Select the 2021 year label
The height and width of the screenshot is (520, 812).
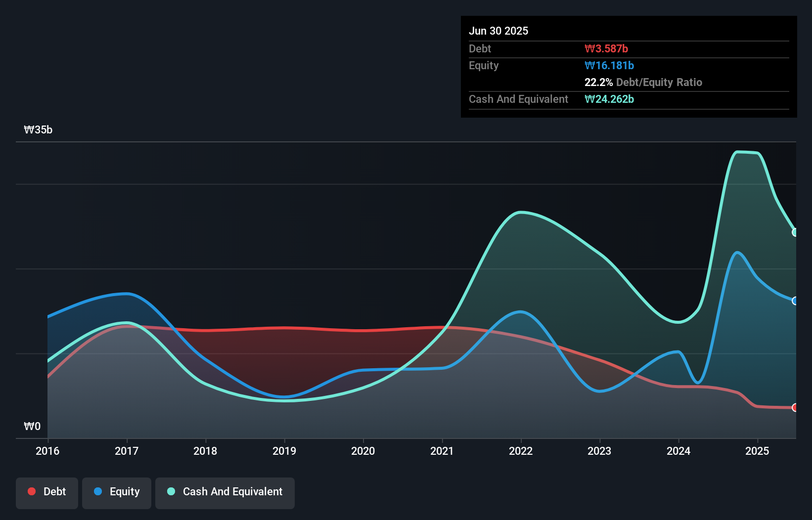(443, 451)
